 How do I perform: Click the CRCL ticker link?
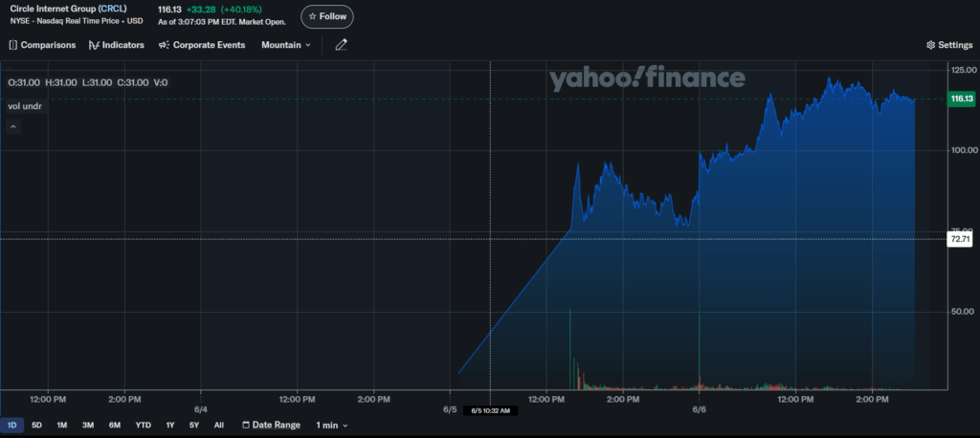point(113,9)
